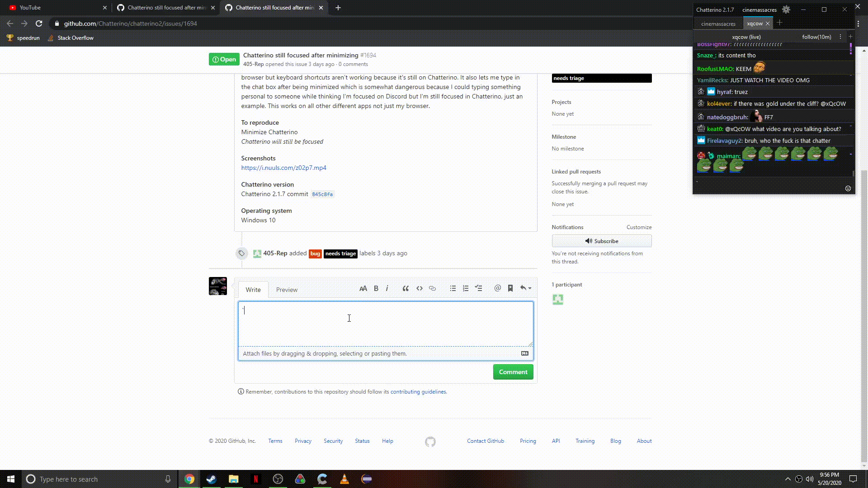The image size is (868, 488).
Task: Insert a hyperlink in the comment editor
Action: 432,288
